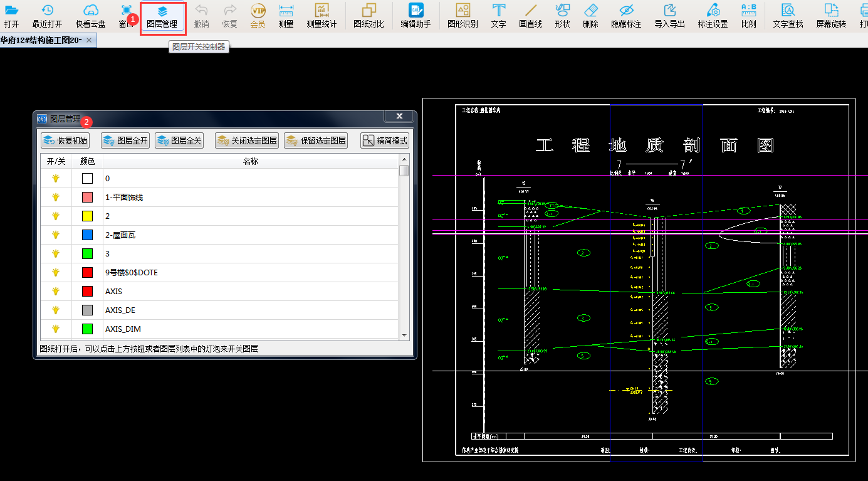Image resolution: width=868 pixels, height=481 pixels.
Task: Open the 图纸对比 drawing compare tool
Action: pos(369,16)
